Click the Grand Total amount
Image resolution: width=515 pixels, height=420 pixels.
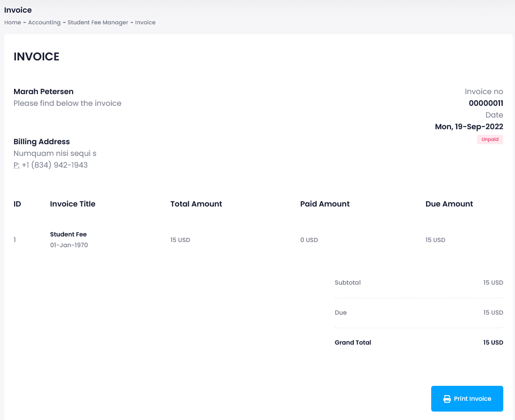tap(493, 342)
